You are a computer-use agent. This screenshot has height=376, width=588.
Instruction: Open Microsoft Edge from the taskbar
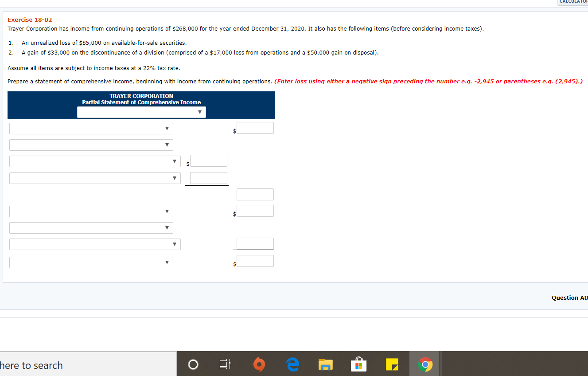tap(292, 364)
